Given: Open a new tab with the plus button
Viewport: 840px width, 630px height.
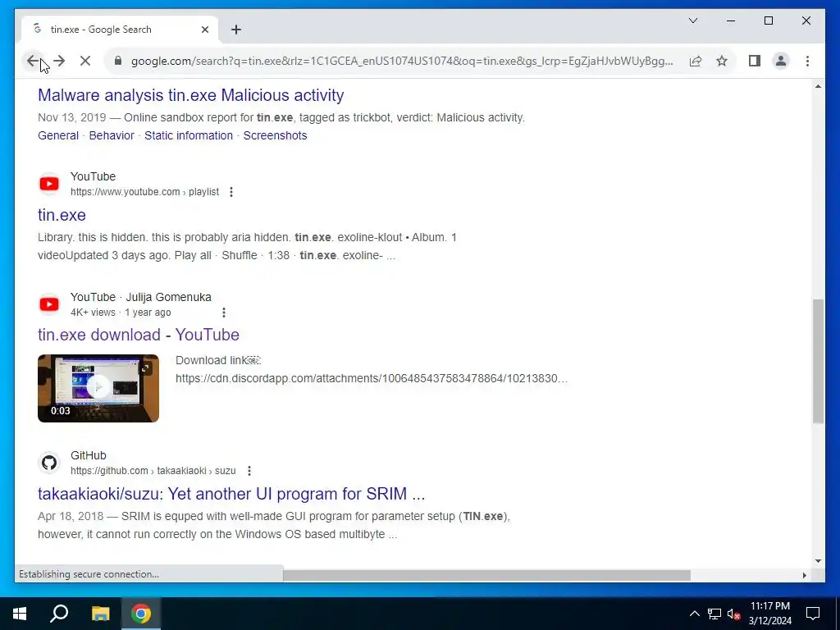Looking at the screenshot, I should (236, 30).
